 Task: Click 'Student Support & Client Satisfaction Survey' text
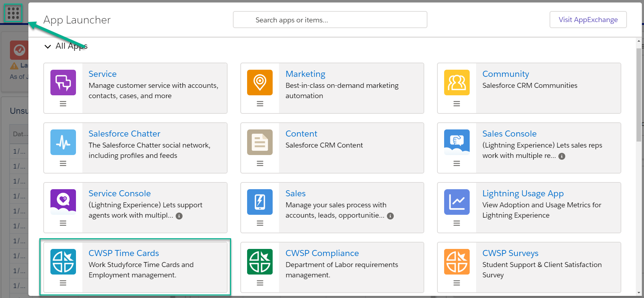pos(542,270)
